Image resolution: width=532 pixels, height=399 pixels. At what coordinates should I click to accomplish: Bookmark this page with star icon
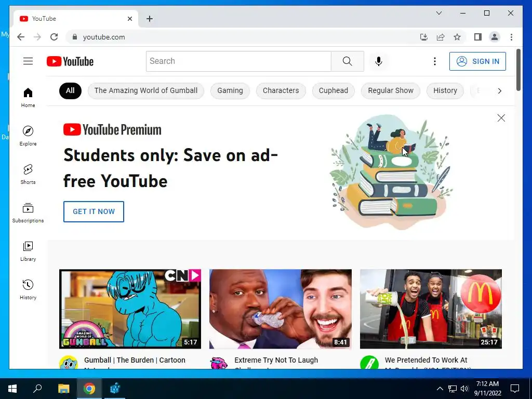457,37
